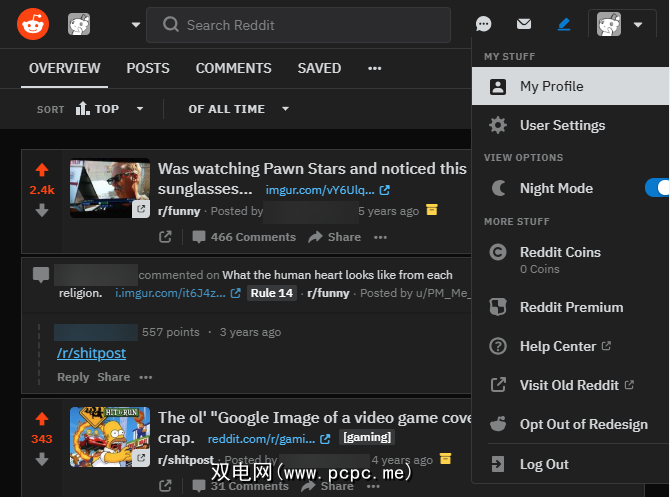Upvote the Google Image video game post

click(x=42, y=419)
